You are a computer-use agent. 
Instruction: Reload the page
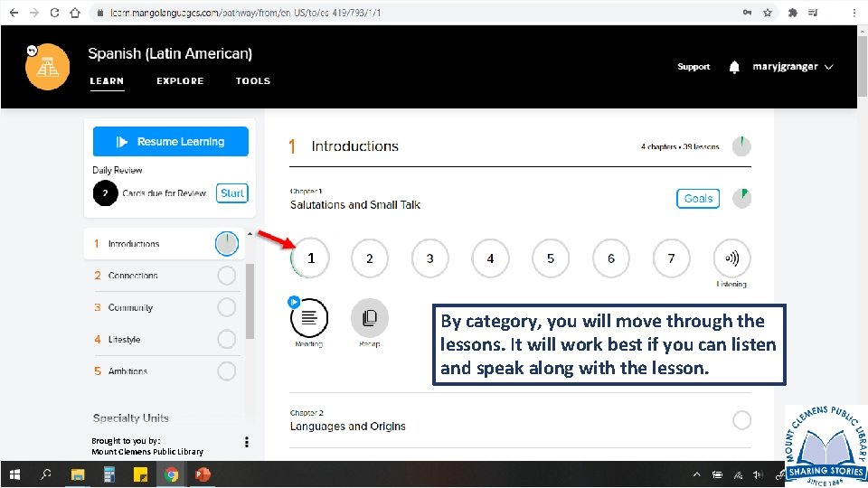click(54, 12)
